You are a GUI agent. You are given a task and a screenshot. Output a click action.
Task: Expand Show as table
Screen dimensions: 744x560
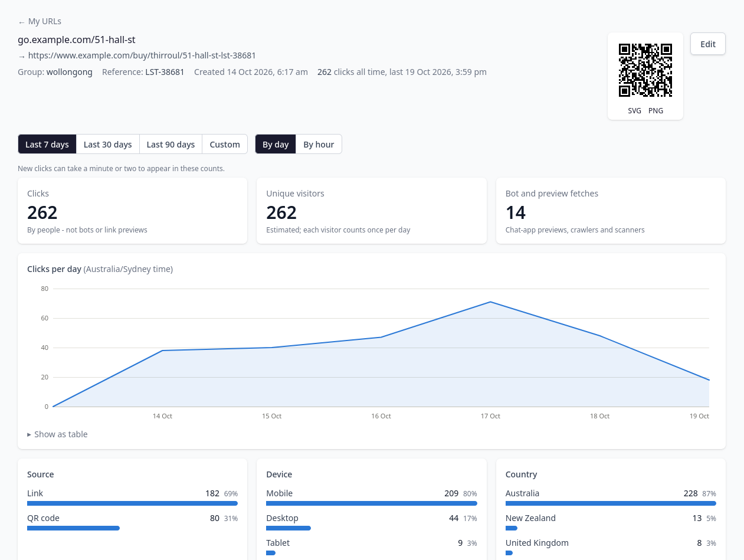[57, 434]
